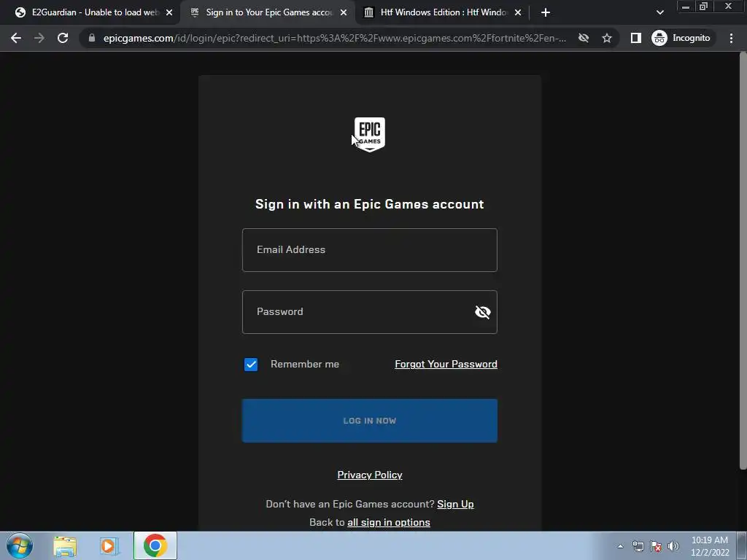Click the browser address bar URL
The width and height of the screenshot is (747, 560).
pyautogui.click(x=334, y=38)
